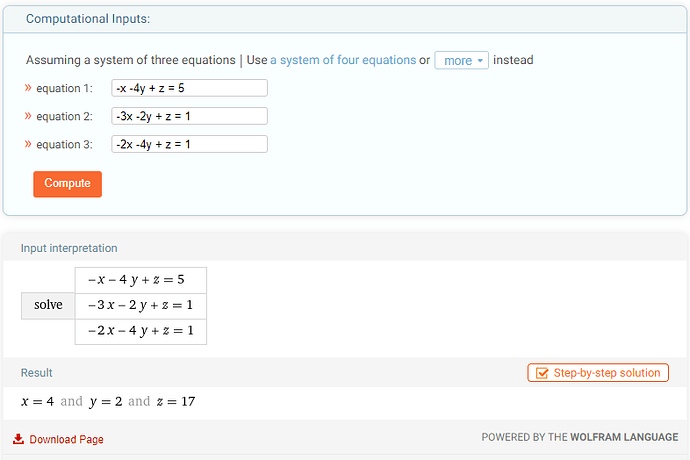Click the chevron icon beside equation 1
Viewport: 690px width, 460px height.
[28, 88]
